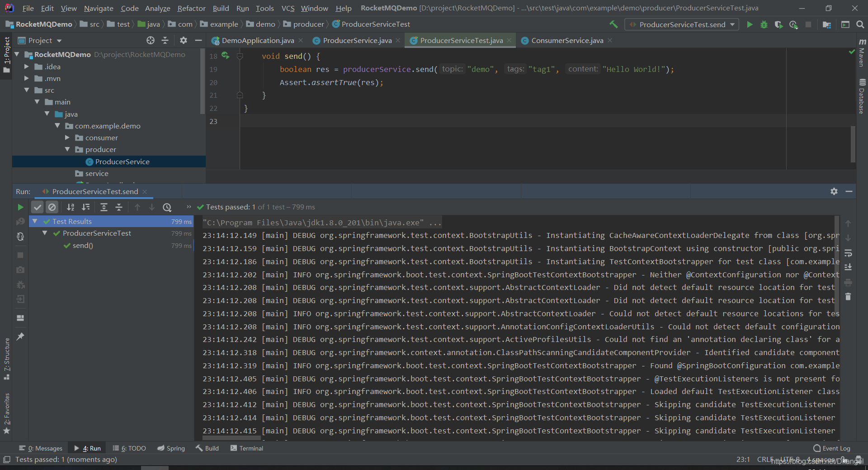Viewport: 868px width, 470px height.
Task: Toggle the Maven tool window side tab
Action: coord(862,52)
